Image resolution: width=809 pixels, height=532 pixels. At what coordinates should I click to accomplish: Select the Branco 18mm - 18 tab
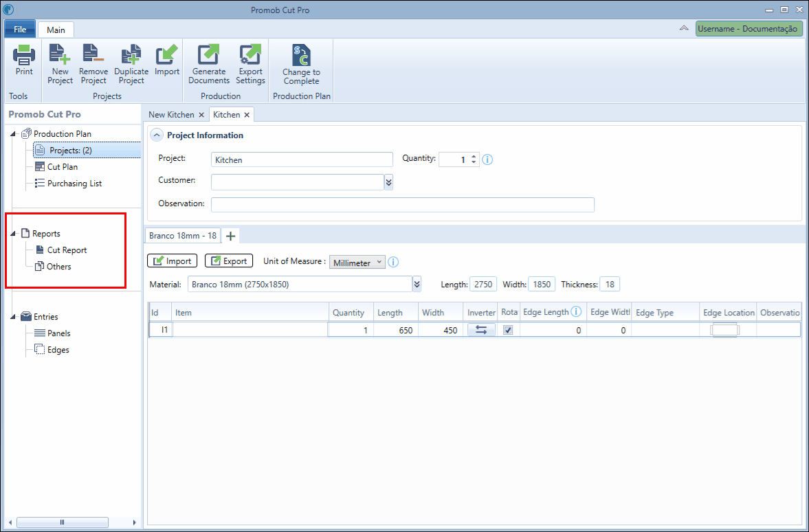tap(183, 235)
